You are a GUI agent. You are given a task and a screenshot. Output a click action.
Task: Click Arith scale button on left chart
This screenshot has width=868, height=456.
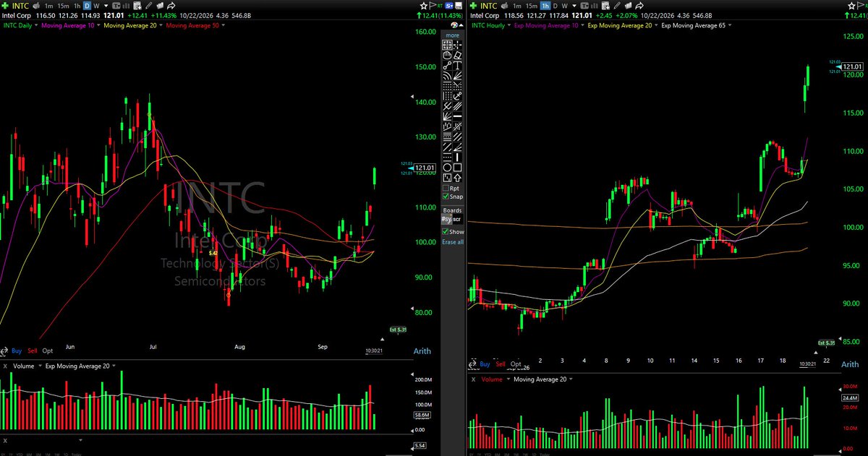[x=422, y=351]
